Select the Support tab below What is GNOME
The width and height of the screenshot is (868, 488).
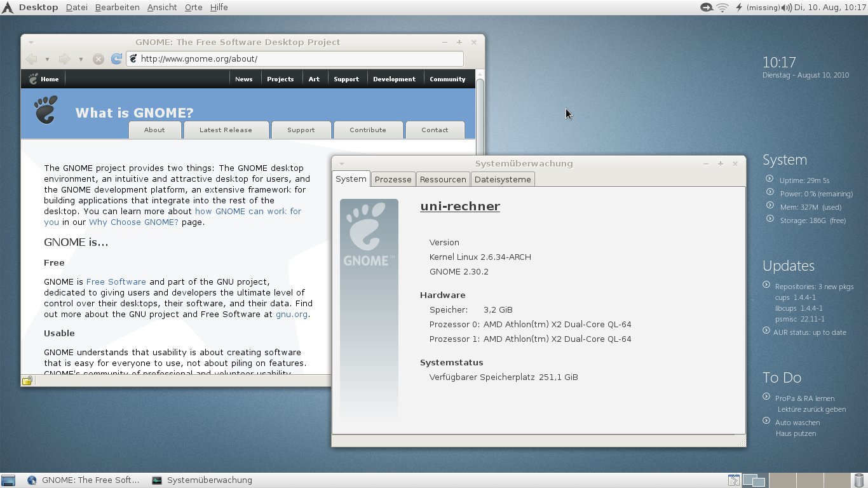point(301,130)
